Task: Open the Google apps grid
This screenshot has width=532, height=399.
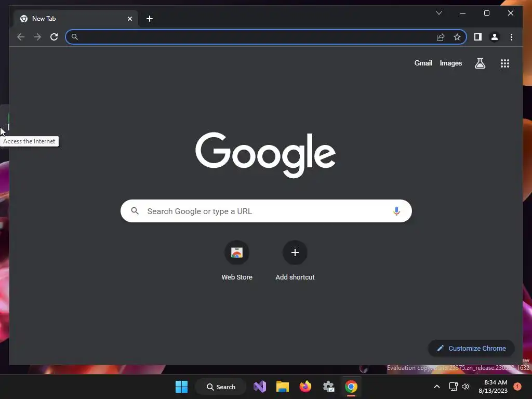Action: [505, 63]
